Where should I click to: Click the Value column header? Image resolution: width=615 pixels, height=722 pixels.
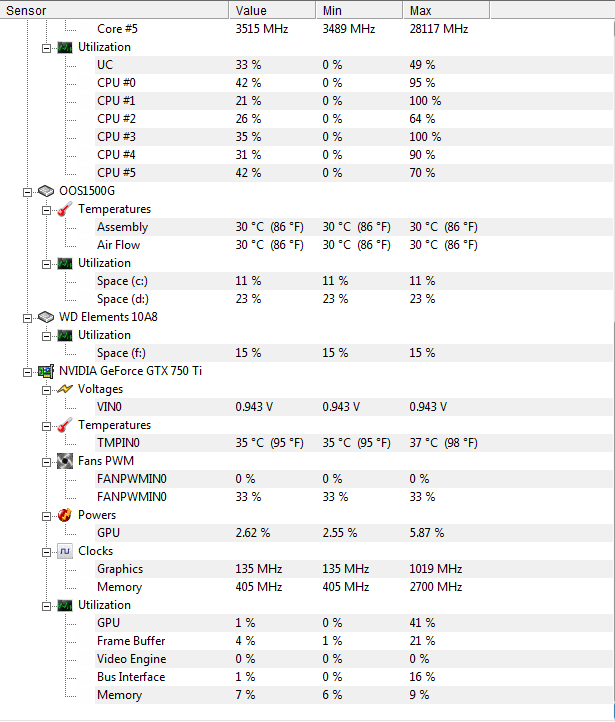pos(273,10)
